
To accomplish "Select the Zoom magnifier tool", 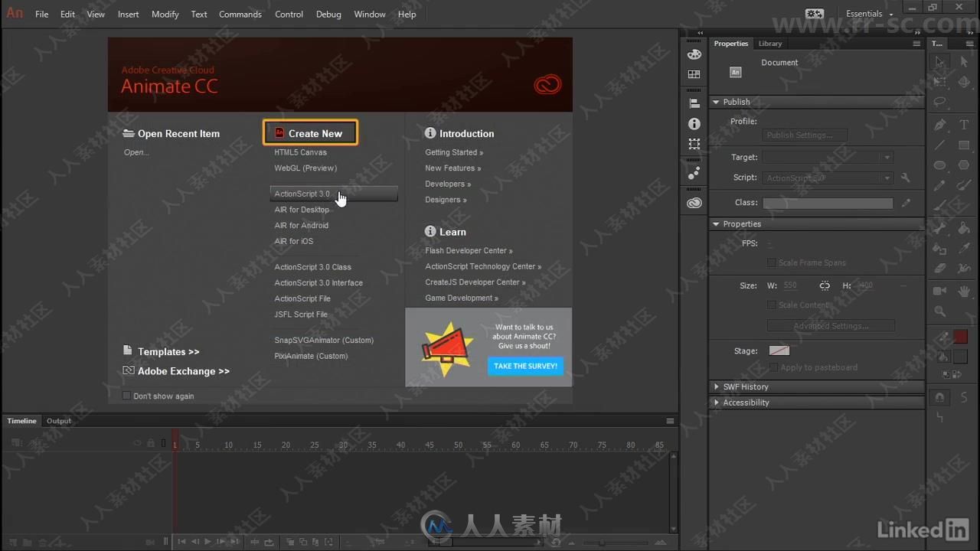I will coord(940,311).
